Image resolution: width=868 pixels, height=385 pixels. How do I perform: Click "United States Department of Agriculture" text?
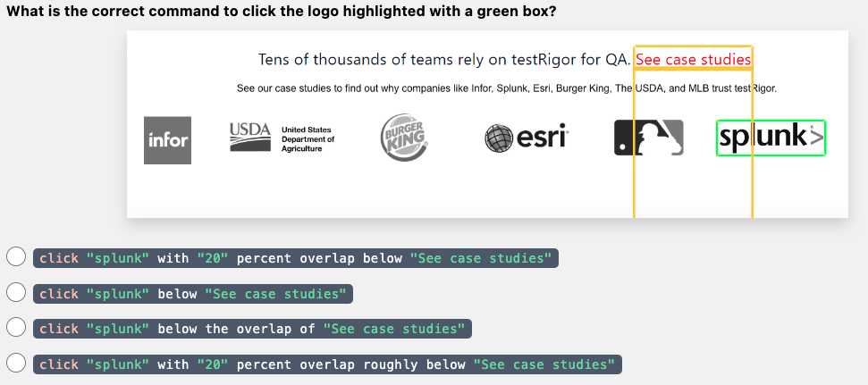pyautogui.click(x=308, y=139)
